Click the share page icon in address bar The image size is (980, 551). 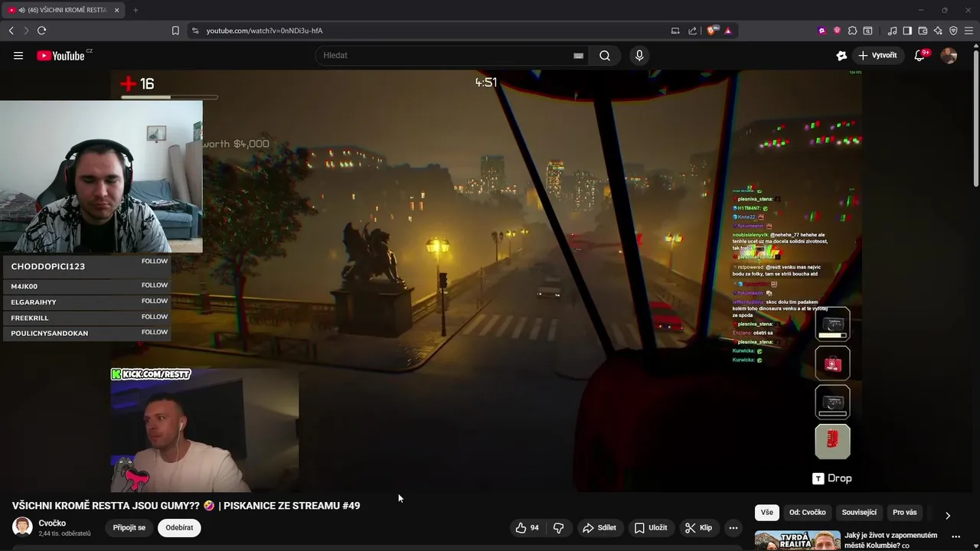coord(693,31)
